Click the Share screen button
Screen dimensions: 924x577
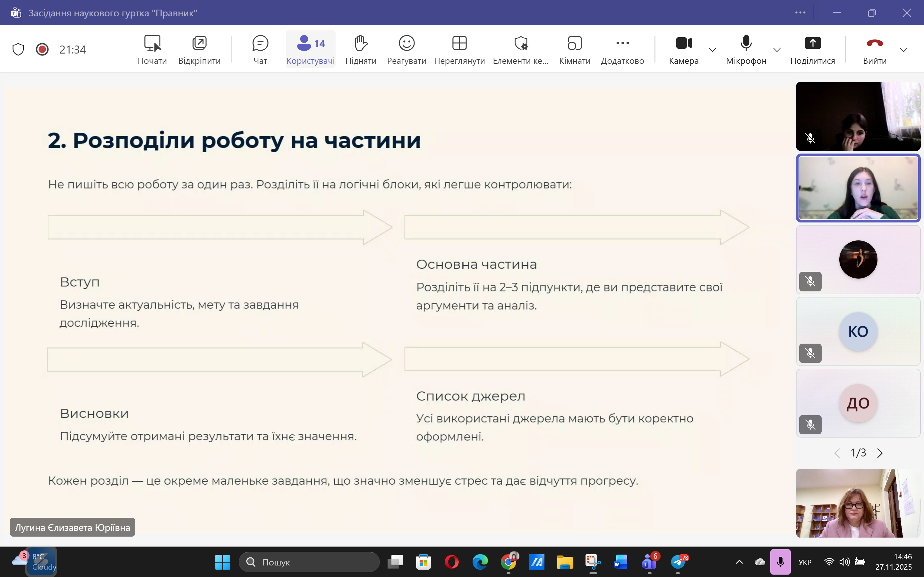[x=812, y=49]
